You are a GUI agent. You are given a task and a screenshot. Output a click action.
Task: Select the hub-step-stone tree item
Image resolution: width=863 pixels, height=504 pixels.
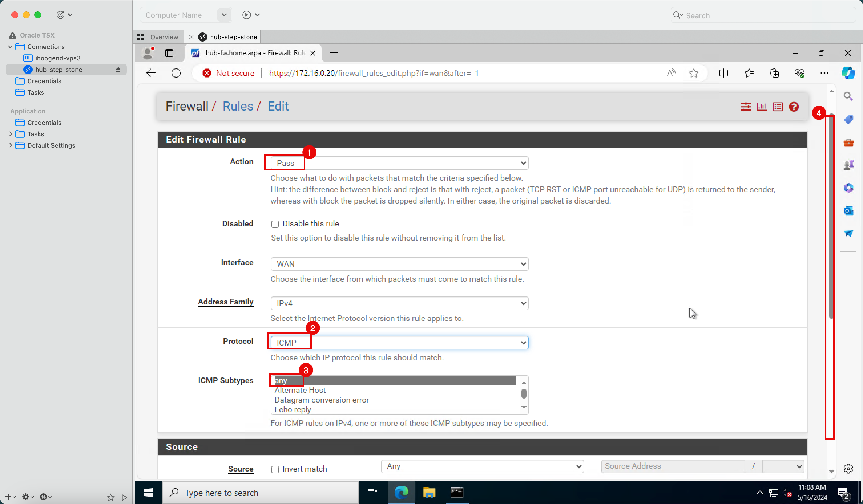click(58, 69)
